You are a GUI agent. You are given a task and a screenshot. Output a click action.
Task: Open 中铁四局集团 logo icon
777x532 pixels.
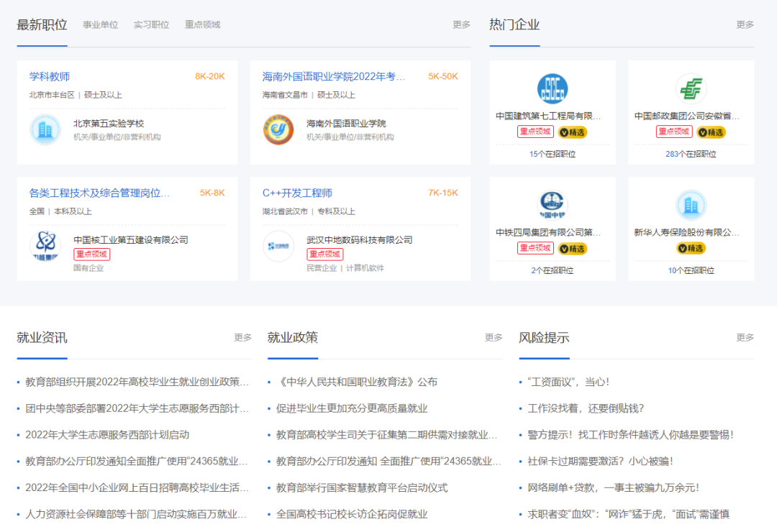point(553,205)
